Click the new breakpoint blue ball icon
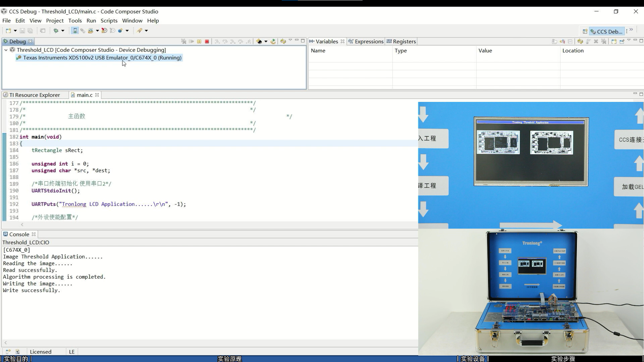Screen dimensions: 644x362 [120, 31]
